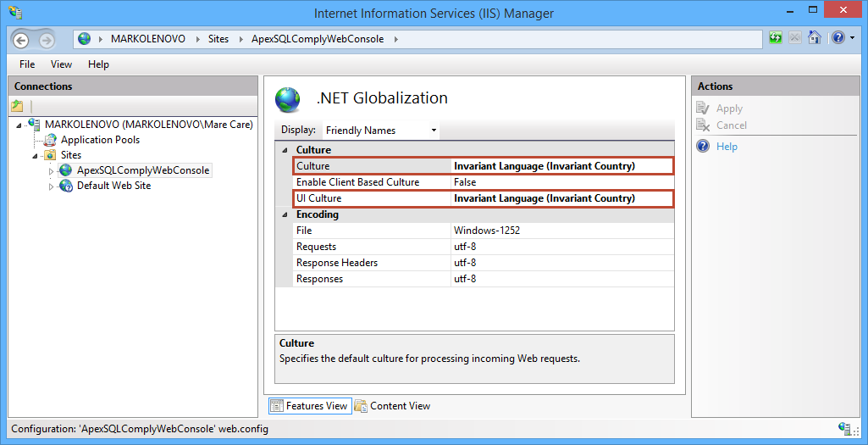The height and width of the screenshot is (445, 868).
Task: Click the UI Culture value field
Action: point(562,198)
